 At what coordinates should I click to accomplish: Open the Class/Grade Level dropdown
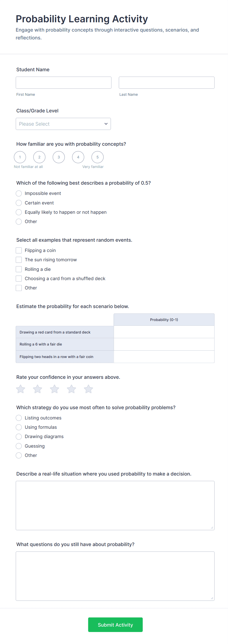coord(63,124)
